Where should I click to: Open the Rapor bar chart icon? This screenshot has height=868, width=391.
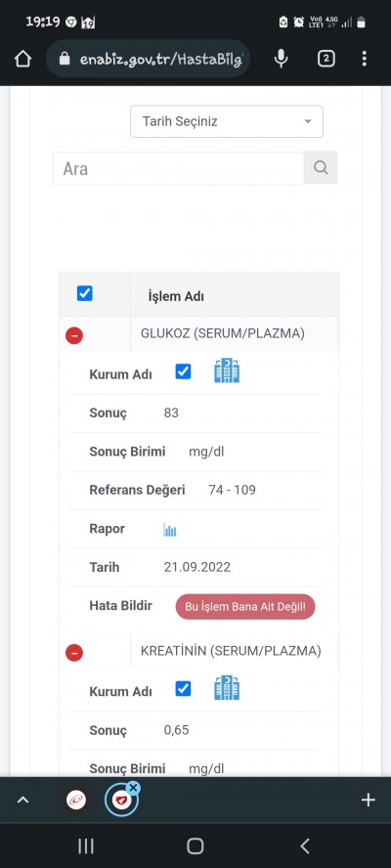pyautogui.click(x=170, y=530)
